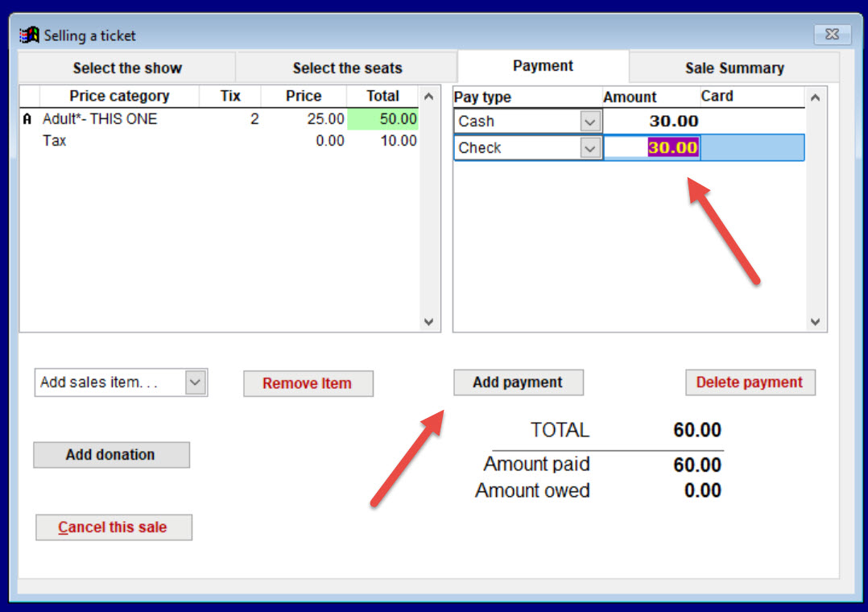868x612 pixels.
Task: Click the Pay type column header
Action: tap(527, 97)
